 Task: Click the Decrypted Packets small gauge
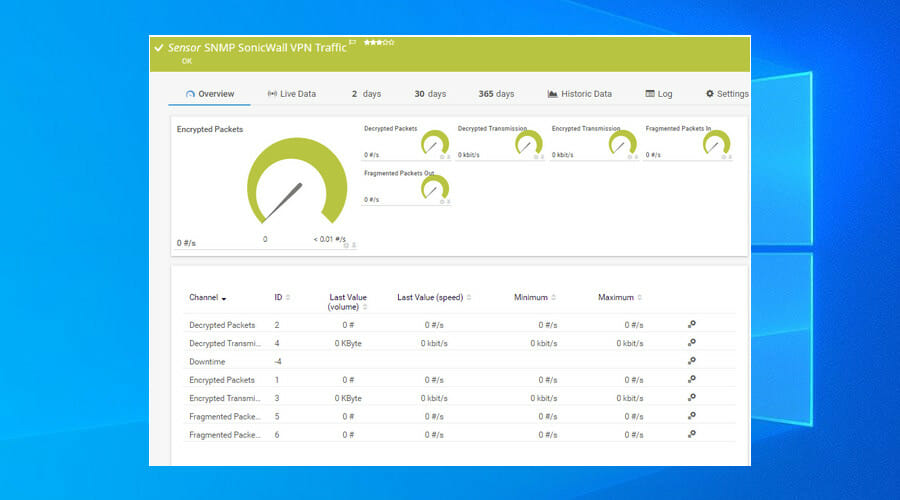click(x=435, y=143)
